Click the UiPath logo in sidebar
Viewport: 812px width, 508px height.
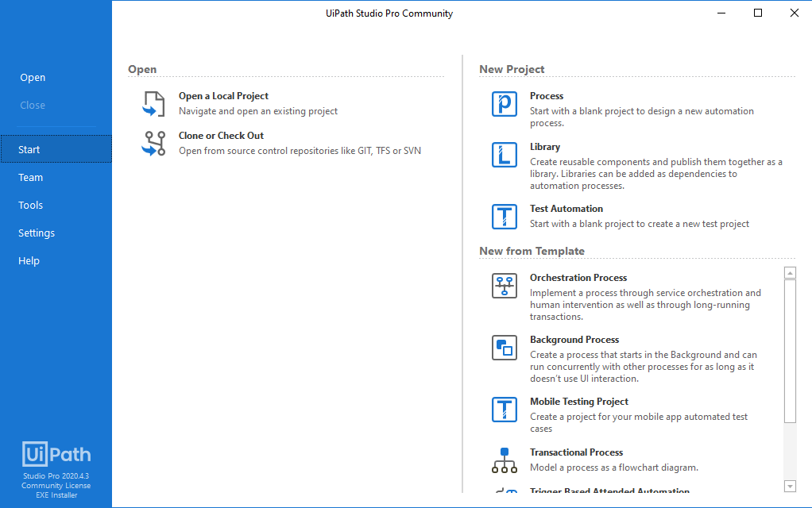56,454
